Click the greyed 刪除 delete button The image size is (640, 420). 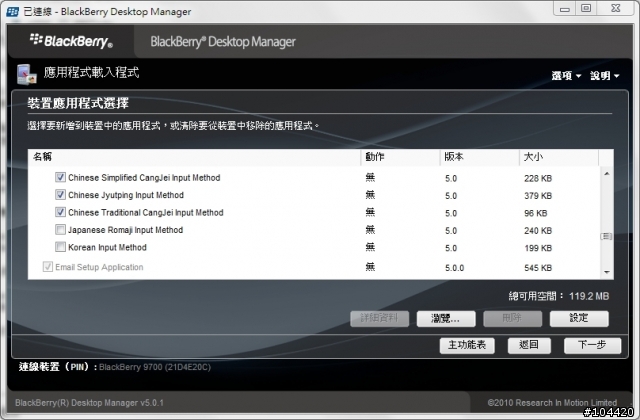pos(512,318)
